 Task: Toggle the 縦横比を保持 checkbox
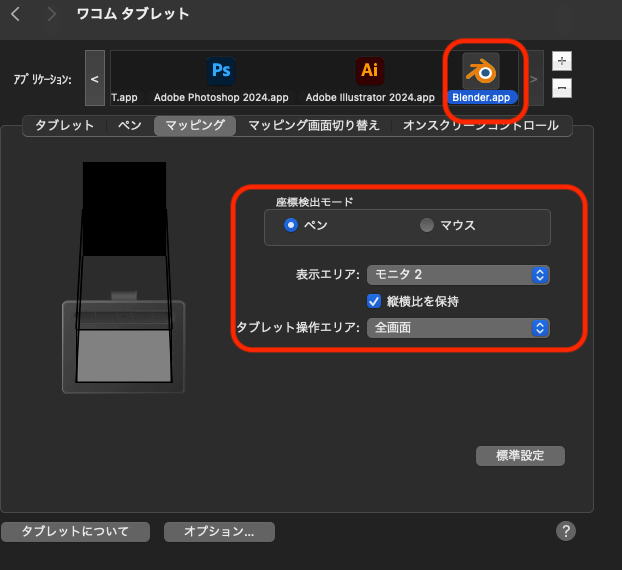374,301
